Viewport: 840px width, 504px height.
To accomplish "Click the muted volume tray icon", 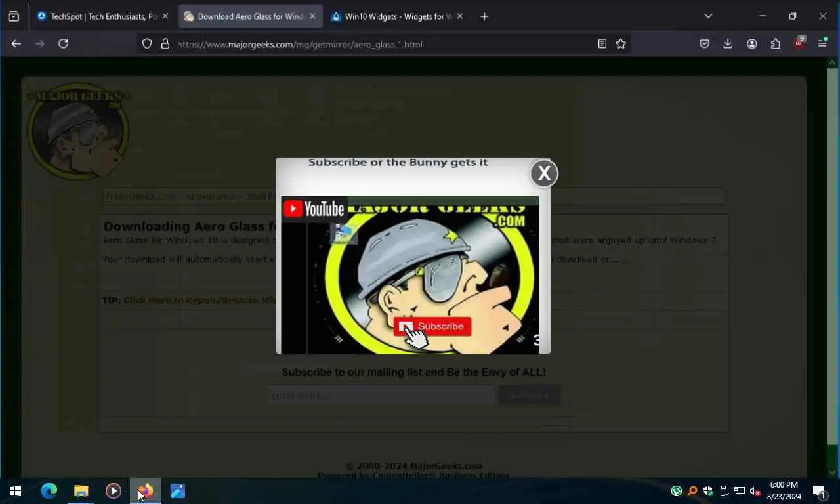I will point(755,491).
